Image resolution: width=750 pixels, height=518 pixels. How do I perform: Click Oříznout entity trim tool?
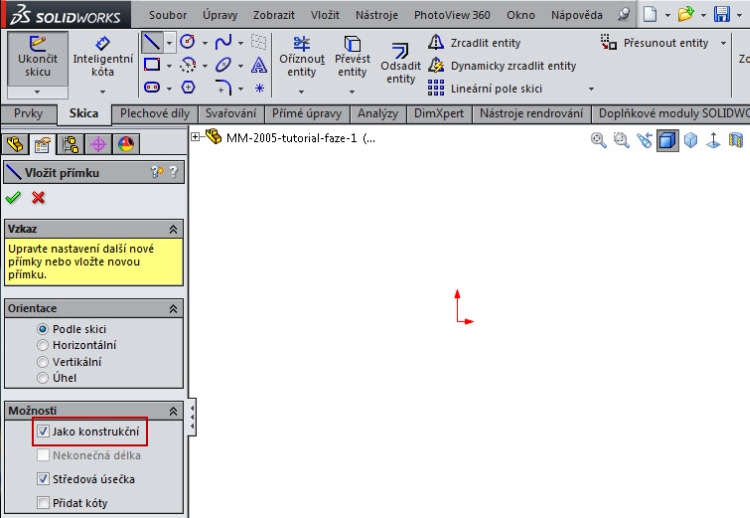click(x=302, y=57)
